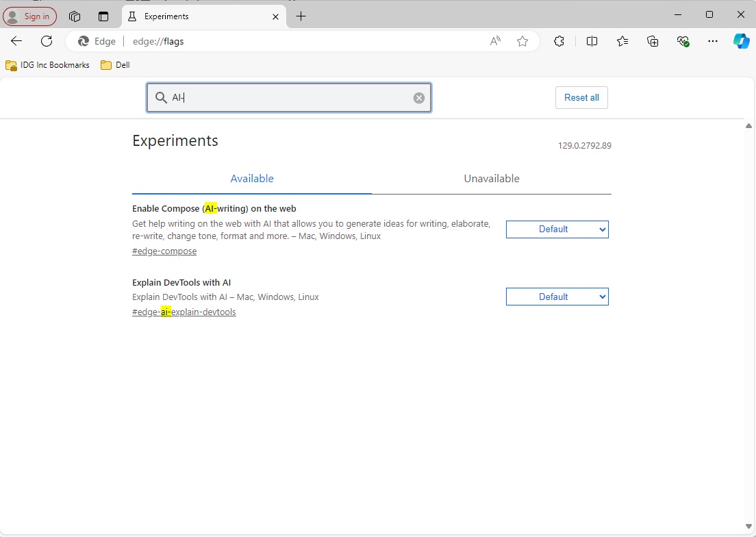Open Browser essentials heart icon
756x537 pixels.
(683, 41)
